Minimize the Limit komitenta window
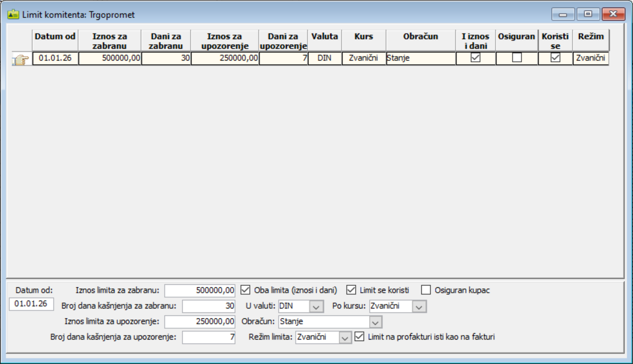 [563, 14]
